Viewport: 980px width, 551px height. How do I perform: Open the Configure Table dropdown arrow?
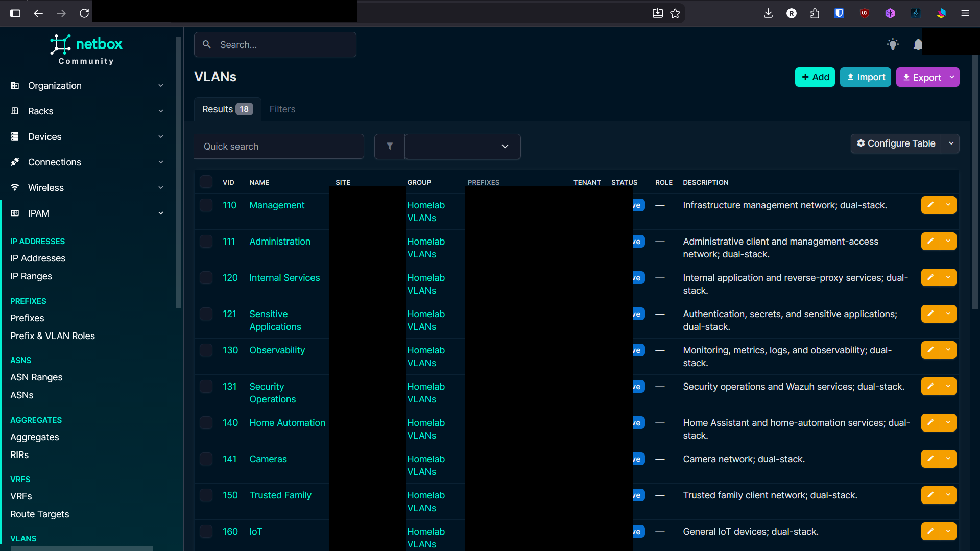click(951, 143)
